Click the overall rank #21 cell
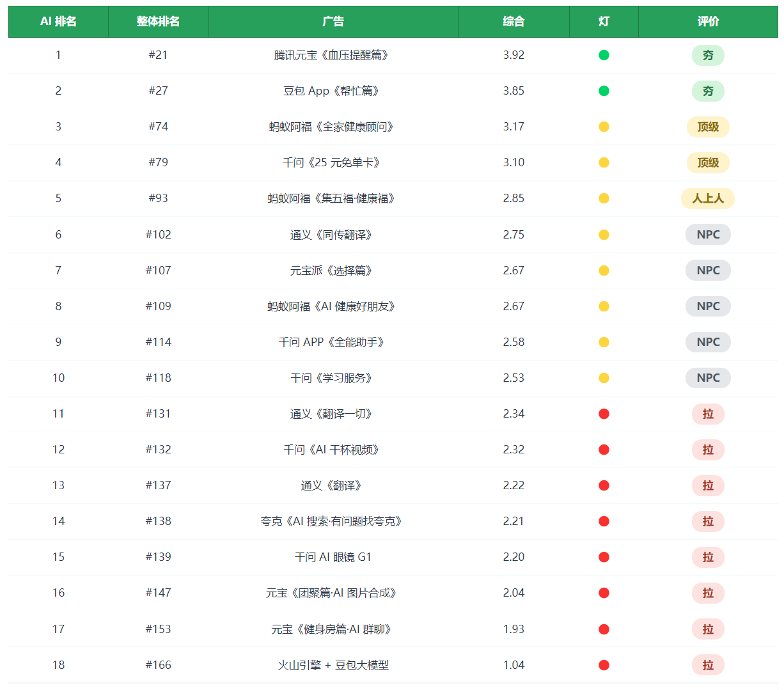 pos(158,55)
